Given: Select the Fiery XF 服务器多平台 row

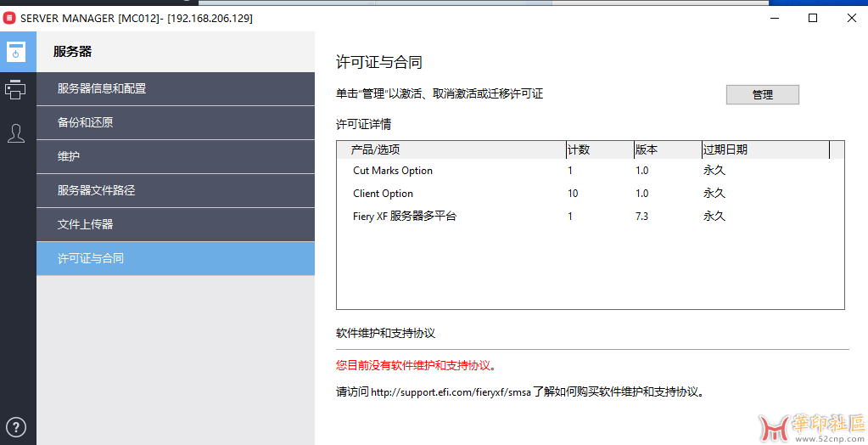Looking at the screenshot, I should [x=590, y=216].
